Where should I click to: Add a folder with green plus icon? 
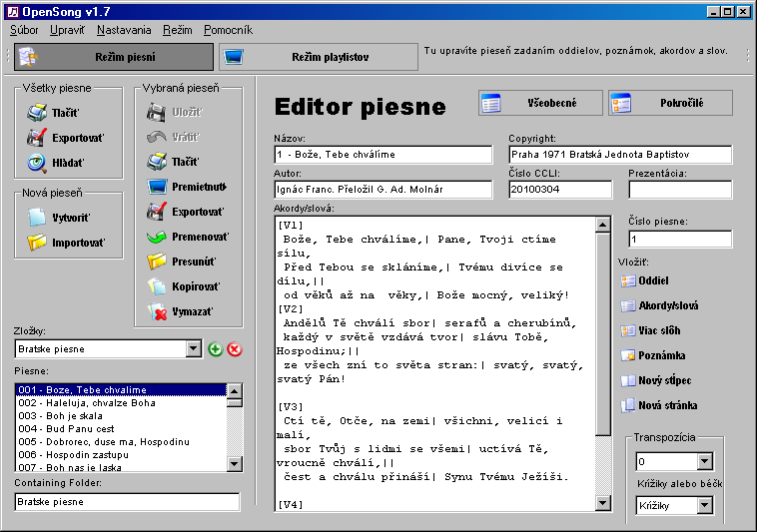[216, 349]
